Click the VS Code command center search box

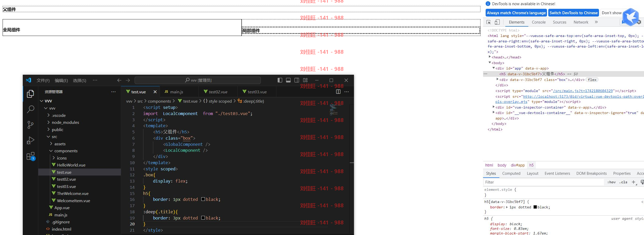click(198, 80)
